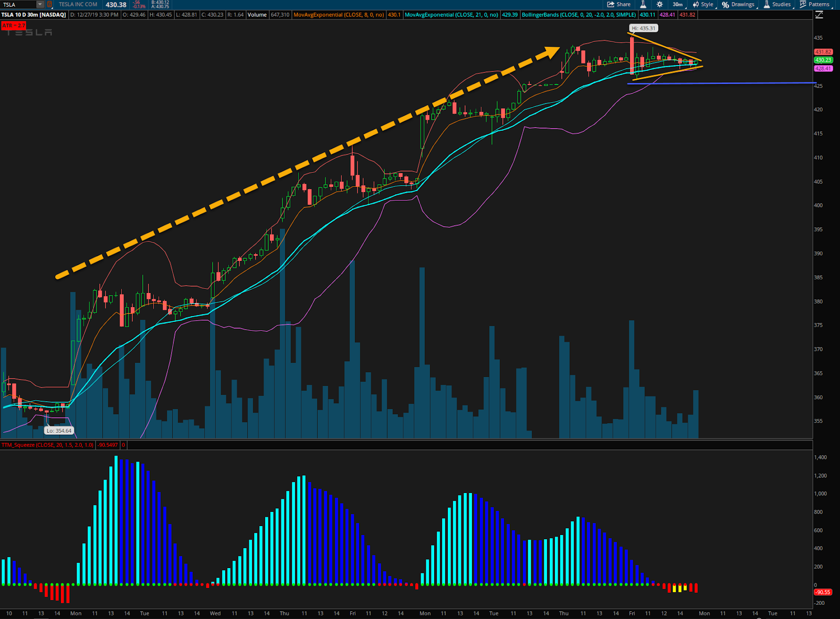Click the bid/ask quote B:430.12 A:430.75

[160, 4]
